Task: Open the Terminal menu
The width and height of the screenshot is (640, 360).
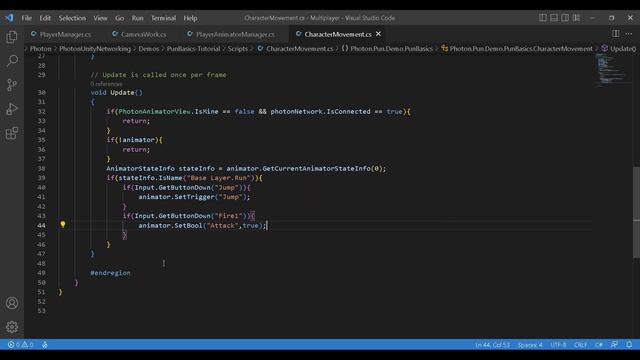Action: (163, 18)
